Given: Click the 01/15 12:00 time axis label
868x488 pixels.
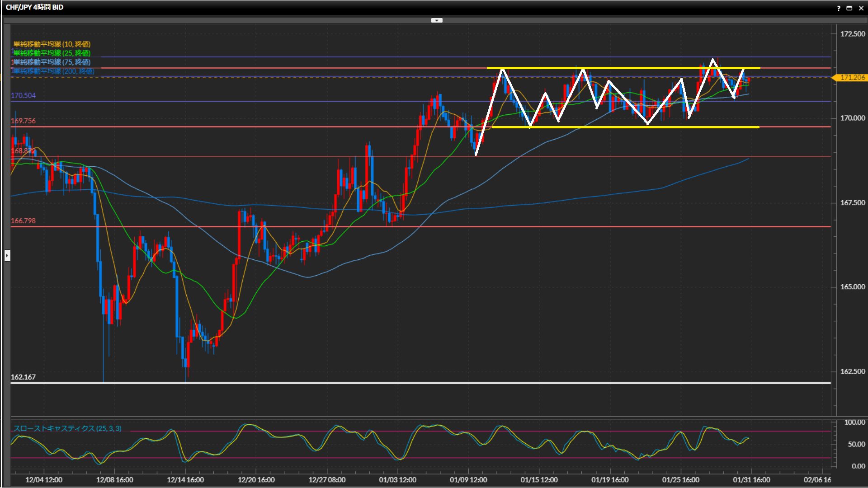Looking at the screenshot, I should pos(539,479).
